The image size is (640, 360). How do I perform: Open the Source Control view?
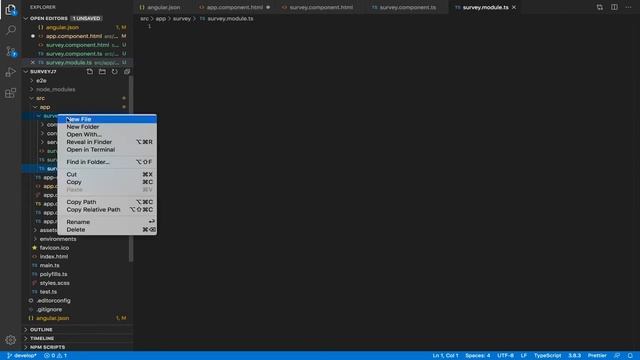pyautogui.click(x=11, y=51)
